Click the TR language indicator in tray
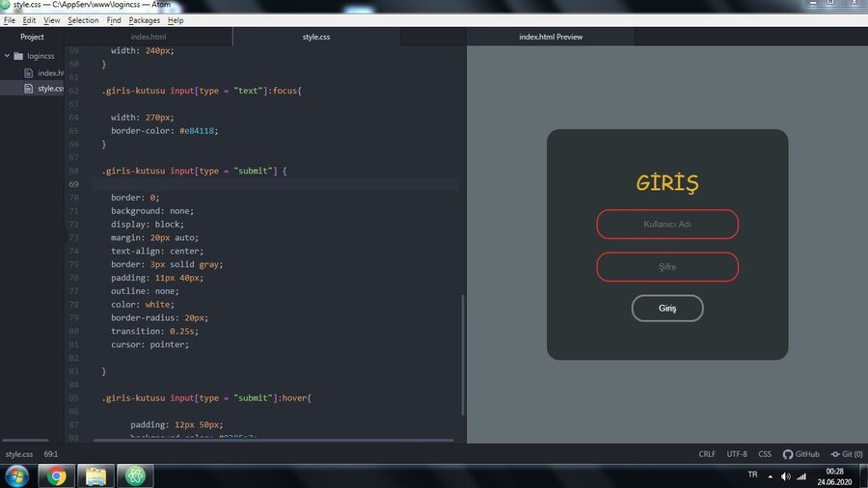Screen dimensions: 868x488 752,474
